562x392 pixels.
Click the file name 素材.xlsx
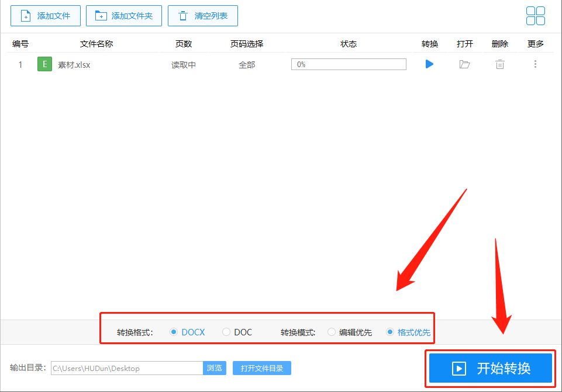point(74,65)
